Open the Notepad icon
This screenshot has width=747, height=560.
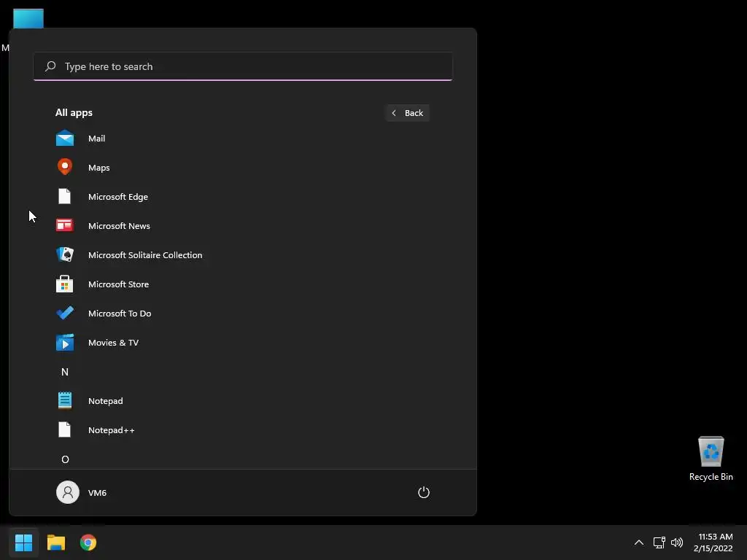tap(65, 400)
